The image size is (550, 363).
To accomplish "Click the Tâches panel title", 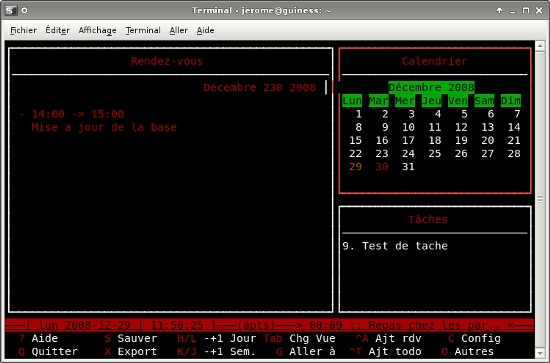I will pyautogui.click(x=428, y=220).
